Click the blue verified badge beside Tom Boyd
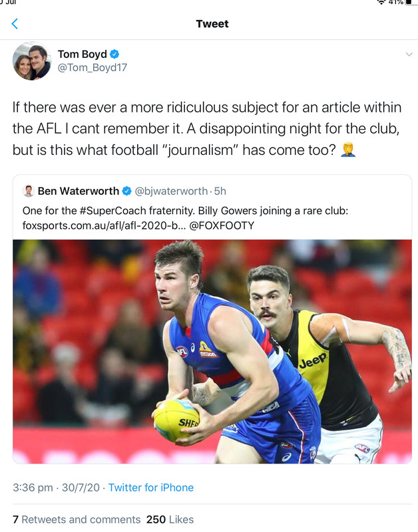Screen dimensions: 418x532 [x=114, y=54]
